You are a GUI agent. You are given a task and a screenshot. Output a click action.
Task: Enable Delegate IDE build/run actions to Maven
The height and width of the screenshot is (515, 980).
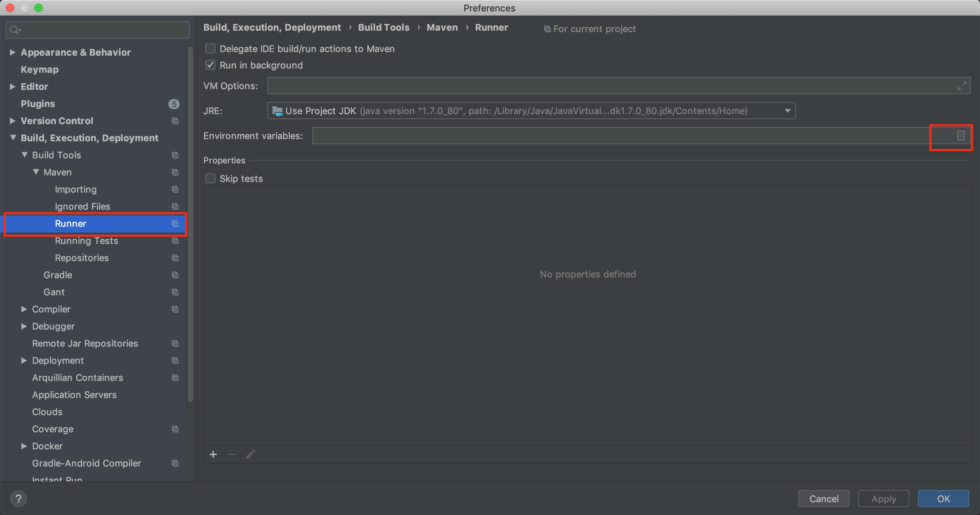pos(210,49)
